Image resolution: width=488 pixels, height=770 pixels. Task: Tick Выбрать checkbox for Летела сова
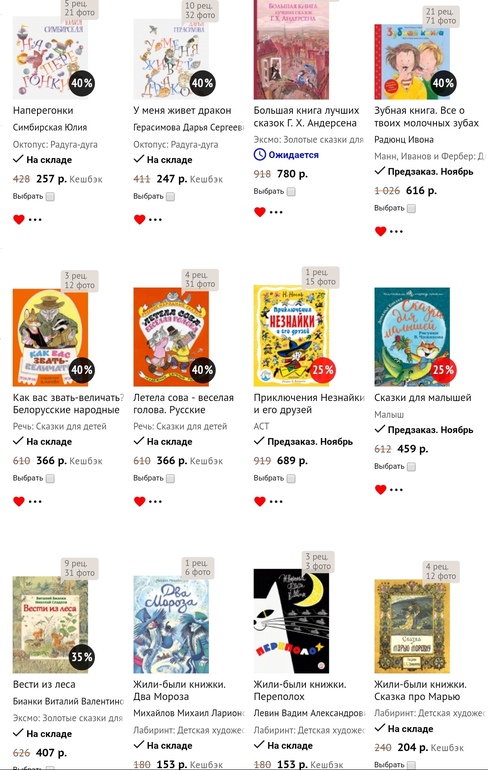tap(170, 478)
